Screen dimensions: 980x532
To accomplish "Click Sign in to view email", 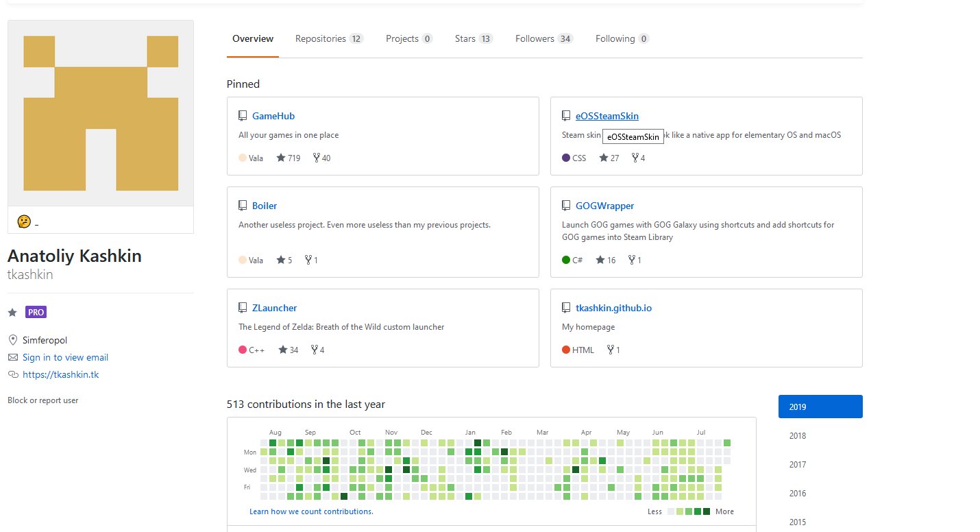I will tap(65, 357).
